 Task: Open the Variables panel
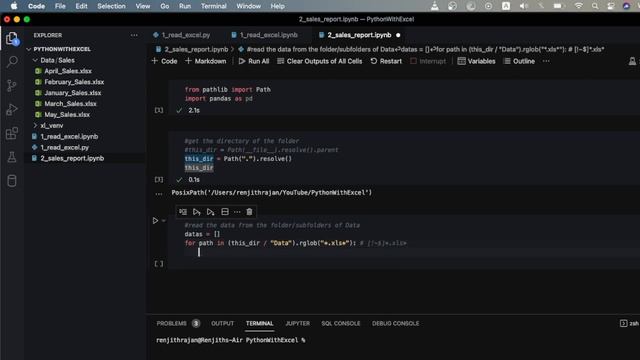pyautogui.click(x=476, y=61)
